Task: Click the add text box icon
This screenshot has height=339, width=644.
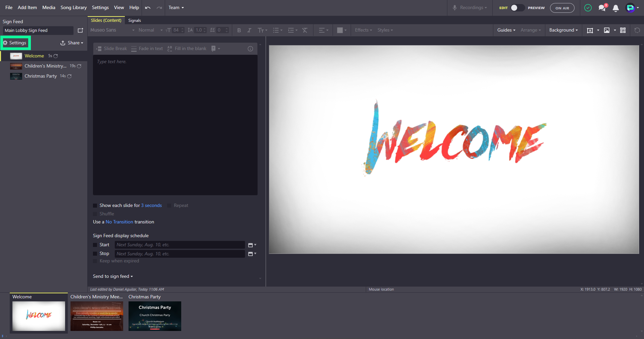Action: (590, 30)
